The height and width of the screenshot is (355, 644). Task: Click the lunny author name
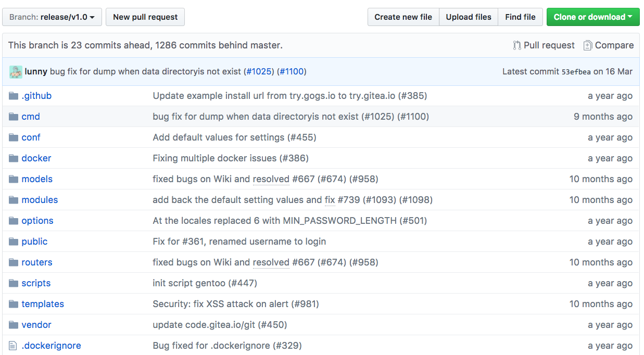pyautogui.click(x=36, y=71)
